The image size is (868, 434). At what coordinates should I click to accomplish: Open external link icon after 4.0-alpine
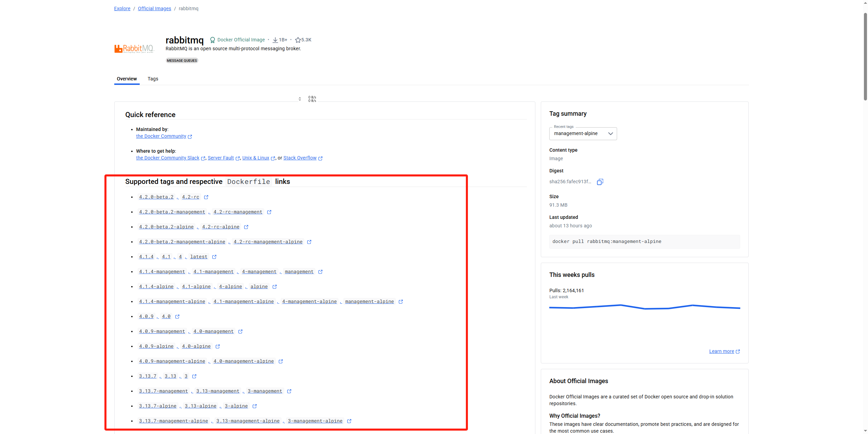pyautogui.click(x=218, y=346)
